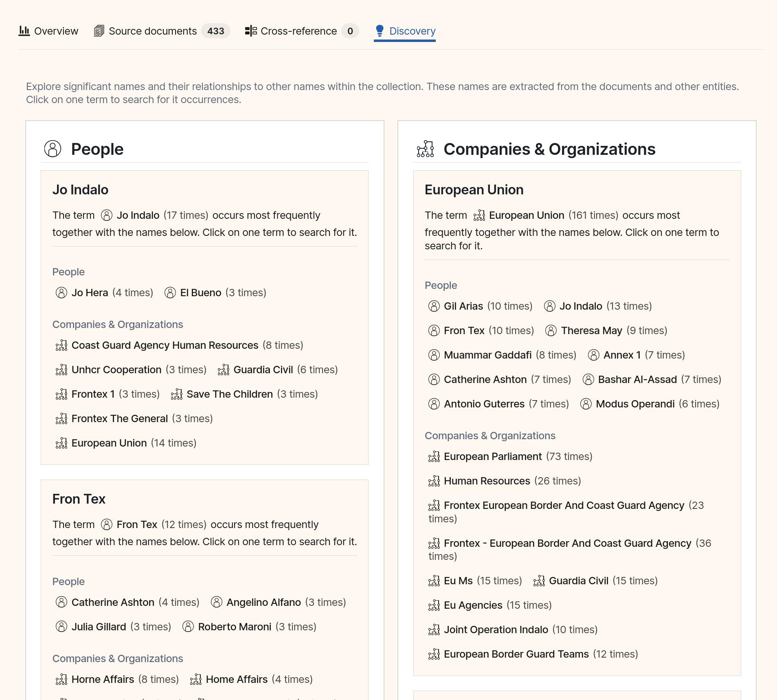Image resolution: width=777 pixels, height=700 pixels.
Task: Search for Jo Indalo (17 times) term
Action: (x=154, y=215)
